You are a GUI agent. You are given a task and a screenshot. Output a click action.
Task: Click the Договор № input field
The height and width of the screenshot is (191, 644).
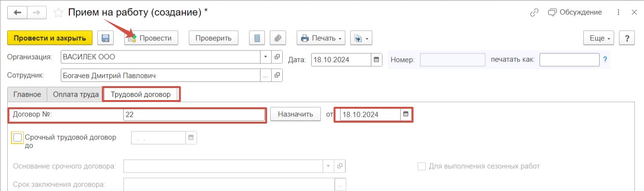194,115
